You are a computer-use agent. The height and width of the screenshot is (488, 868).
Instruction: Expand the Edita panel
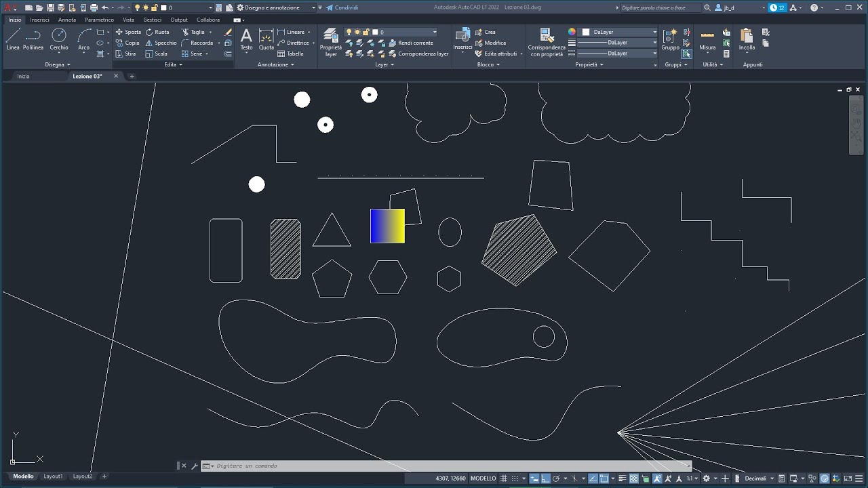coord(173,64)
